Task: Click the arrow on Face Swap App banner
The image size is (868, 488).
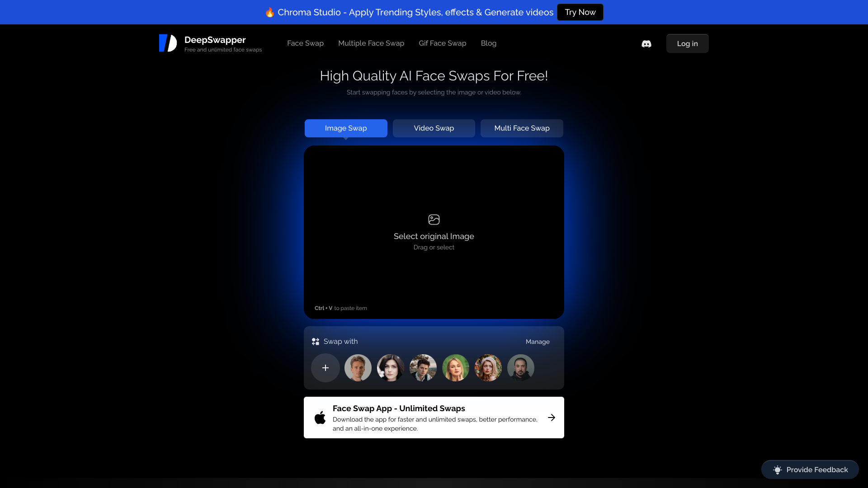Action: tap(552, 418)
